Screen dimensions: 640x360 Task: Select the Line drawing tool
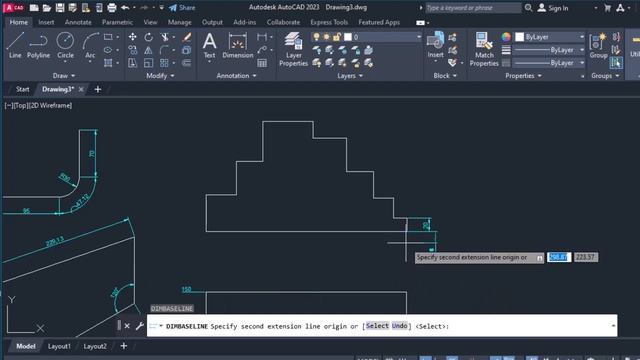(x=15, y=45)
